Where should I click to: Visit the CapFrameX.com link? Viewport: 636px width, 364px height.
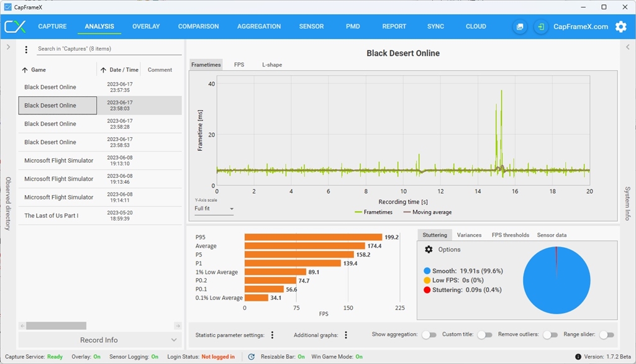click(x=581, y=27)
